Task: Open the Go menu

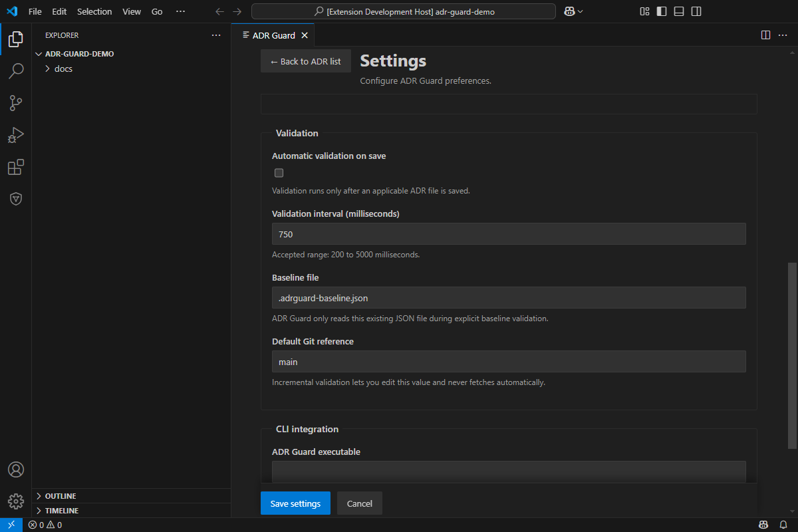Action: [x=157, y=11]
